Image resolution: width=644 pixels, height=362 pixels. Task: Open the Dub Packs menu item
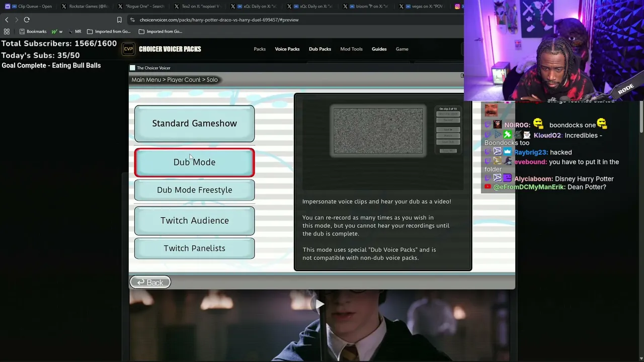click(x=320, y=49)
